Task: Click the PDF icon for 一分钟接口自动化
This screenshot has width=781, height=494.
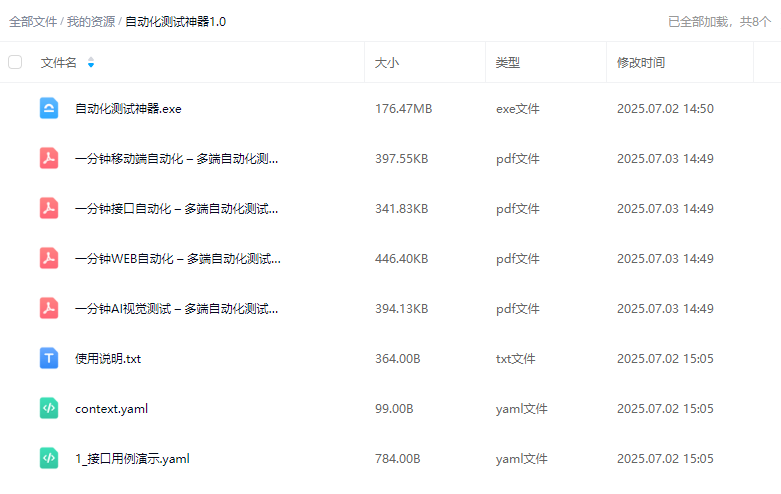Action: (x=49, y=209)
